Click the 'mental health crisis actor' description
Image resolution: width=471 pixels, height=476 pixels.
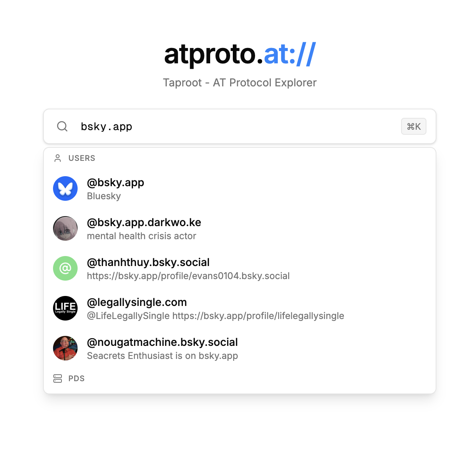(141, 236)
